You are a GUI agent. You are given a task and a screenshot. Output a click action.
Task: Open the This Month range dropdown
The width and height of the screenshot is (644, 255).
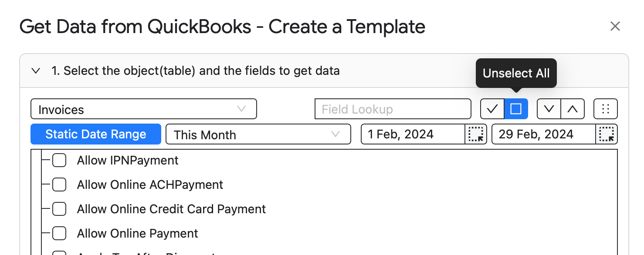(258, 134)
